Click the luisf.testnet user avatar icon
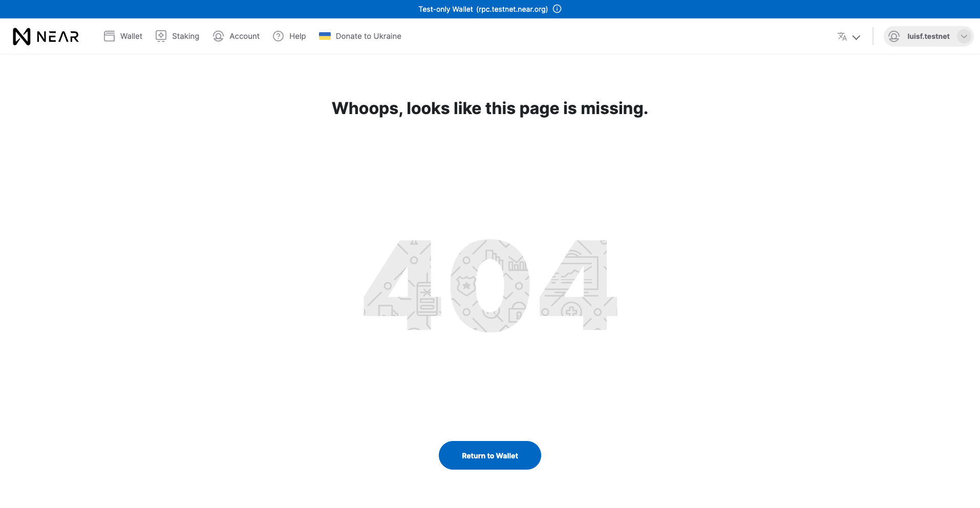This screenshot has width=980, height=508. 894,36
